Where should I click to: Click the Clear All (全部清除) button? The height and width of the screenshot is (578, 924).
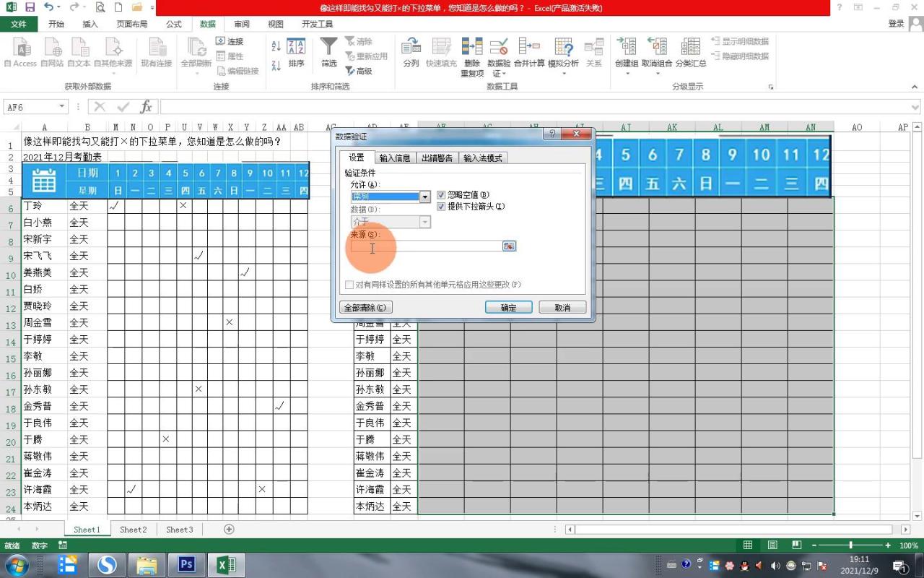365,308
